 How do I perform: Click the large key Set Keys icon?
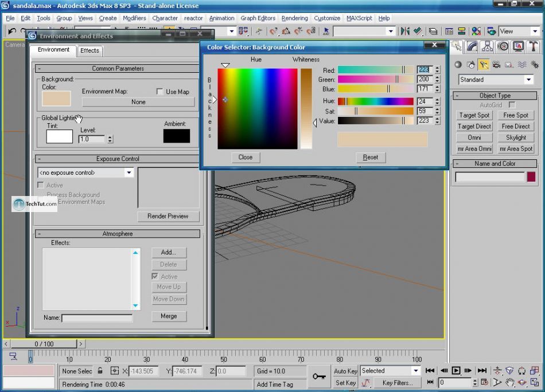(319, 377)
